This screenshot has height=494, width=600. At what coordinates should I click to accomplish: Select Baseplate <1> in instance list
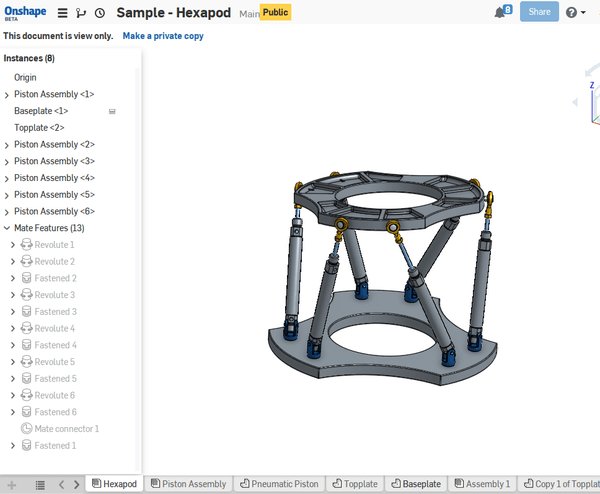(x=41, y=111)
